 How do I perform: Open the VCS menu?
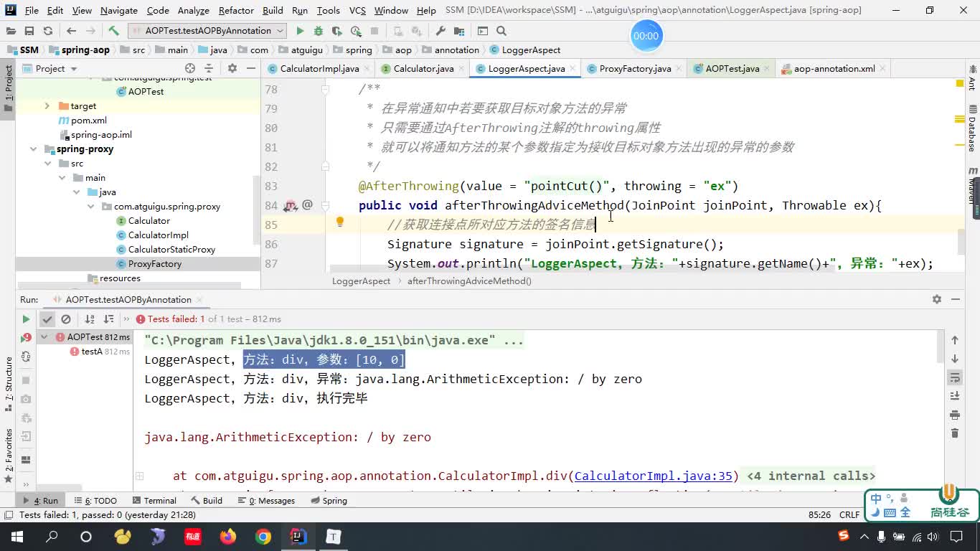[357, 10]
